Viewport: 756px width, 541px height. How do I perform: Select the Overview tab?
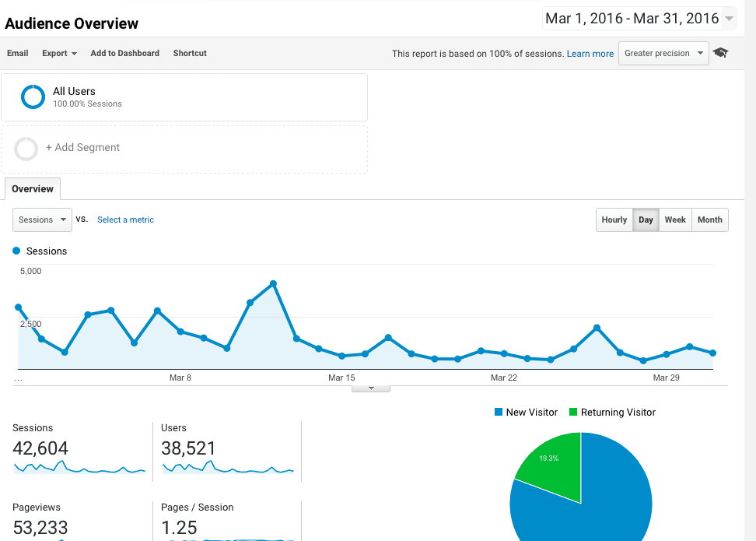point(33,188)
